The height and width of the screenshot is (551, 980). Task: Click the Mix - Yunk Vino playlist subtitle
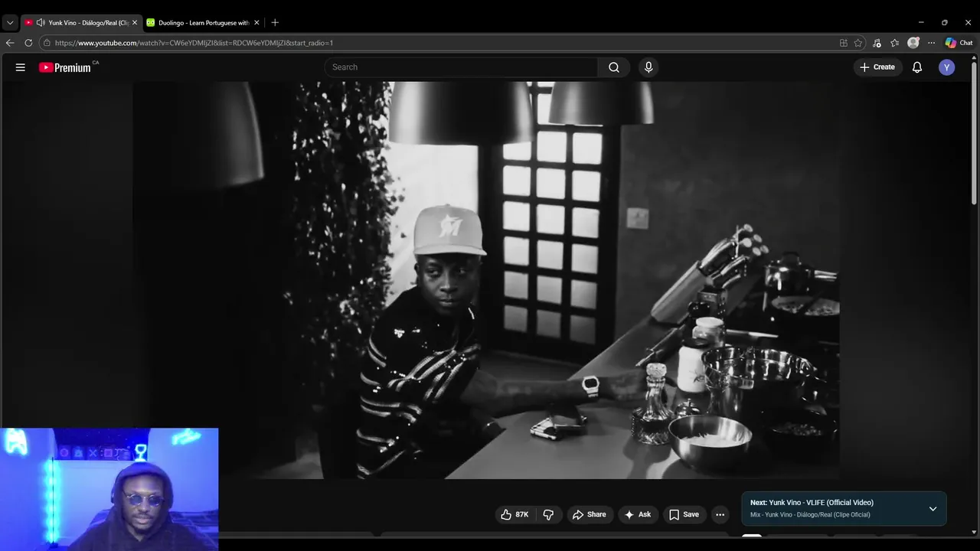point(810,515)
